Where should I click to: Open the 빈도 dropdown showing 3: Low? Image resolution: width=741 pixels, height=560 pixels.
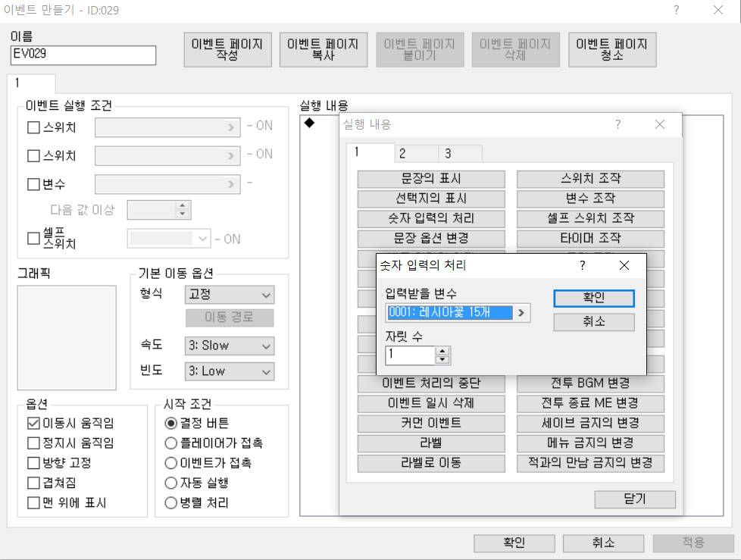tap(229, 371)
